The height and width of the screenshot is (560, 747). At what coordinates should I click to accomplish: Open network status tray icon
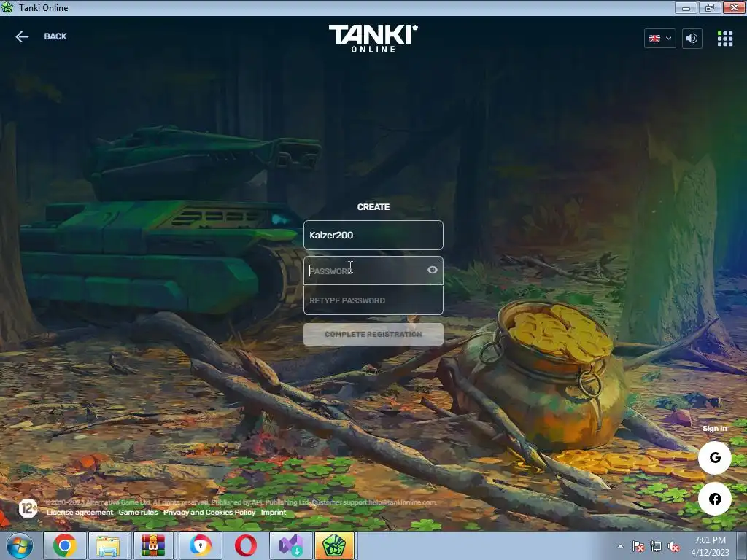[x=656, y=546]
